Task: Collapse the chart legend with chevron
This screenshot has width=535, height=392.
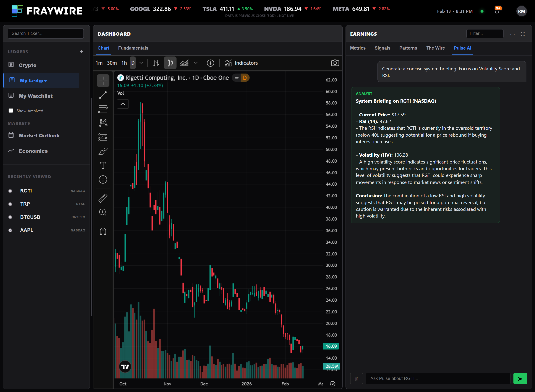Action: coord(123,104)
